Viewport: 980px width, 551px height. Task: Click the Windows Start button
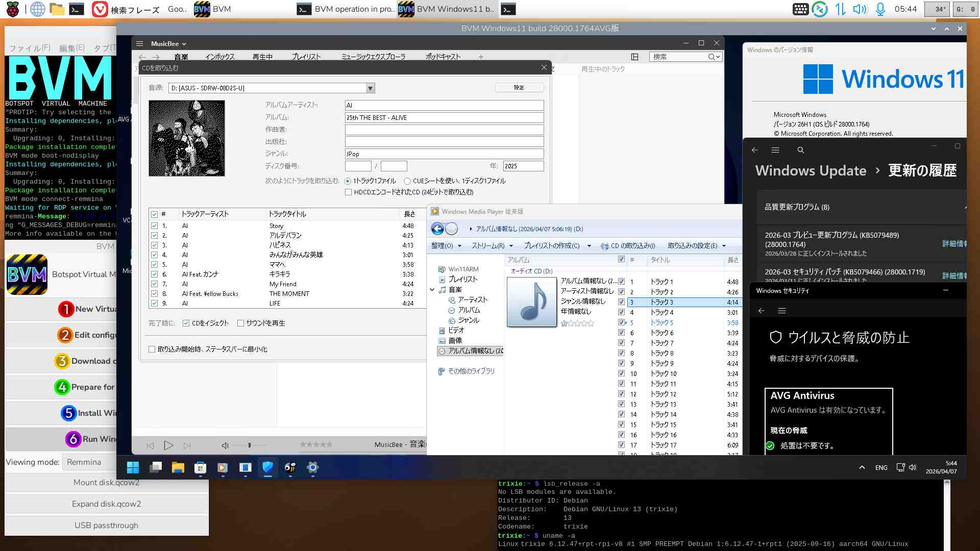pyautogui.click(x=133, y=467)
